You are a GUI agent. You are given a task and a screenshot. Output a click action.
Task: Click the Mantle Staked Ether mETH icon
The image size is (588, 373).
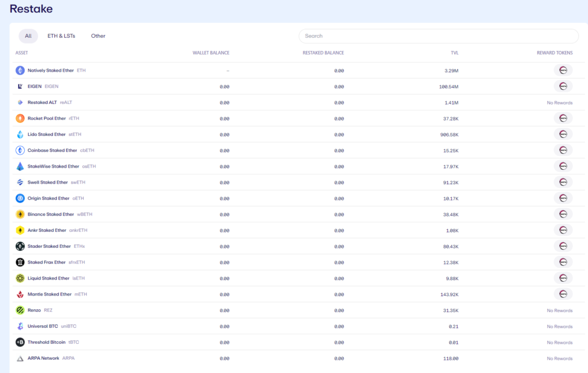tap(20, 294)
